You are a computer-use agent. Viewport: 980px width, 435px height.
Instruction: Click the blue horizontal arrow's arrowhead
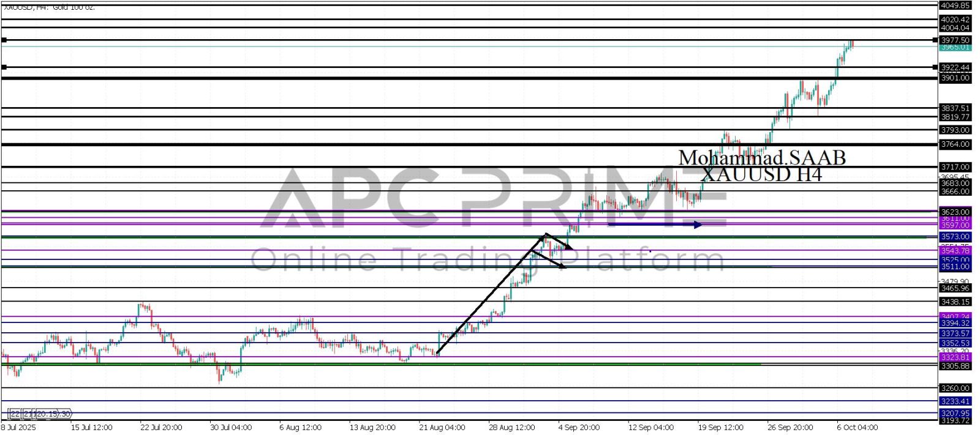698,225
